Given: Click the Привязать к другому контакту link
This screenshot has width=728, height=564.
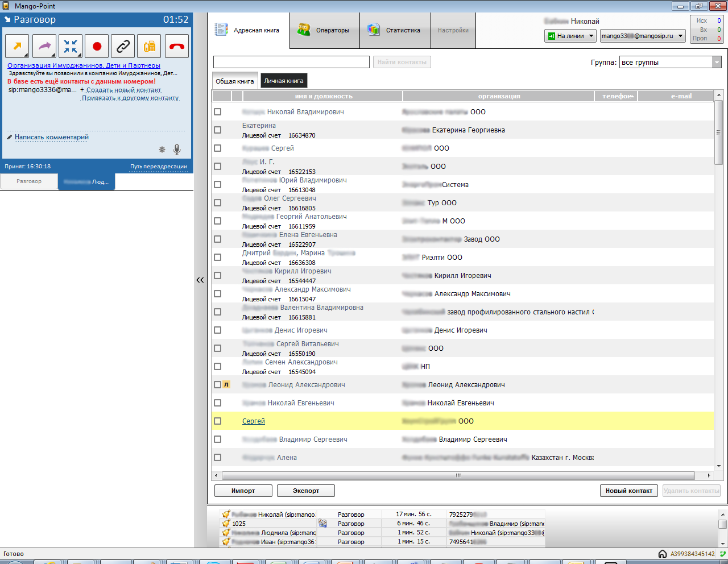Looking at the screenshot, I should pos(130,98).
